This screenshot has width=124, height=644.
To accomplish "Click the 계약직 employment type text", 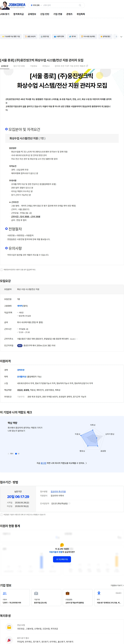I will tap(20, 306).
